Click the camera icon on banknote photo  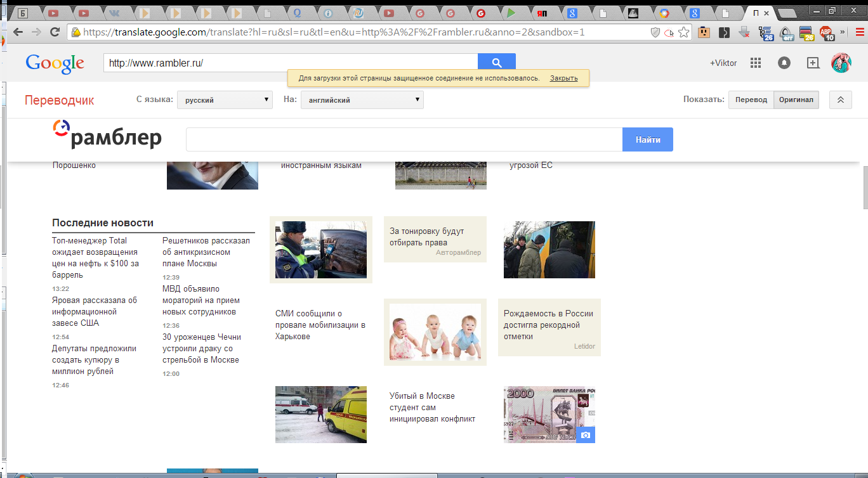tap(586, 435)
